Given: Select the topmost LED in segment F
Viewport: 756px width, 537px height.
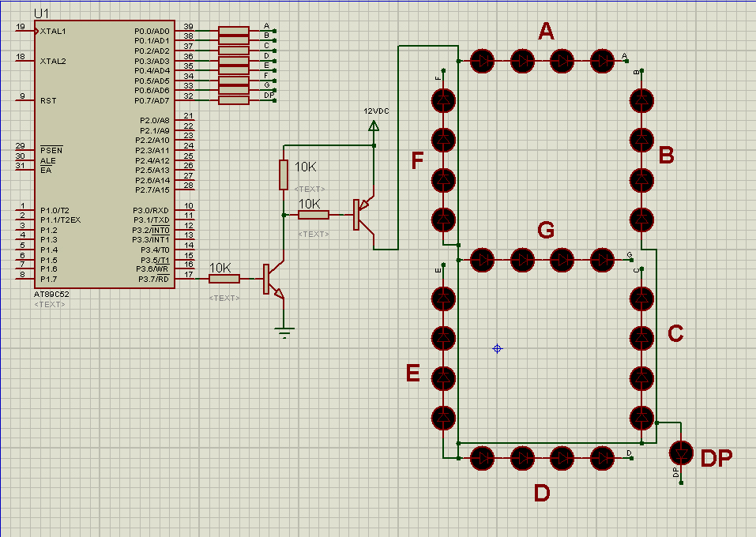Looking at the screenshot, I should [x=444, y=100].
